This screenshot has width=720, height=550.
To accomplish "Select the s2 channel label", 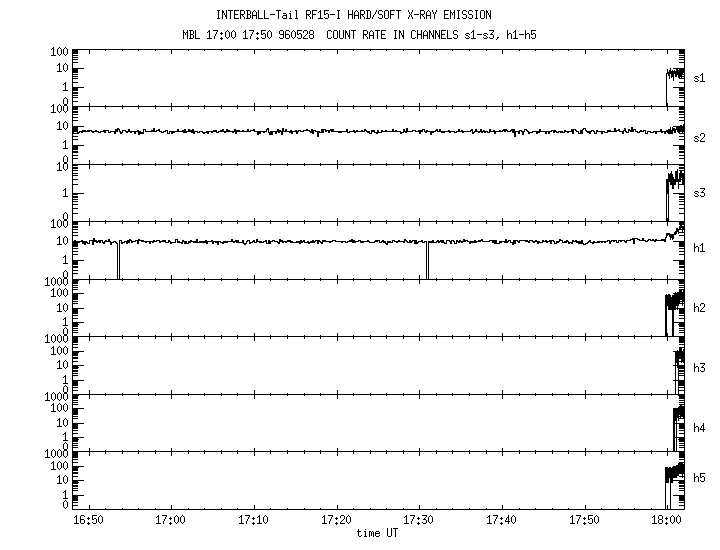I will click(699, 137).
